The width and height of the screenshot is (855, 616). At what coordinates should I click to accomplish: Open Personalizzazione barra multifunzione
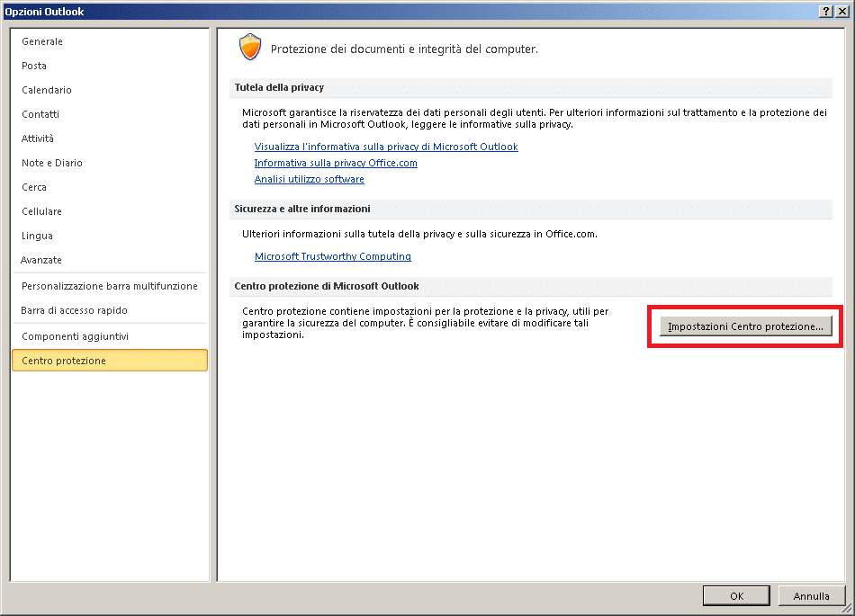click(x=109, y=286)
